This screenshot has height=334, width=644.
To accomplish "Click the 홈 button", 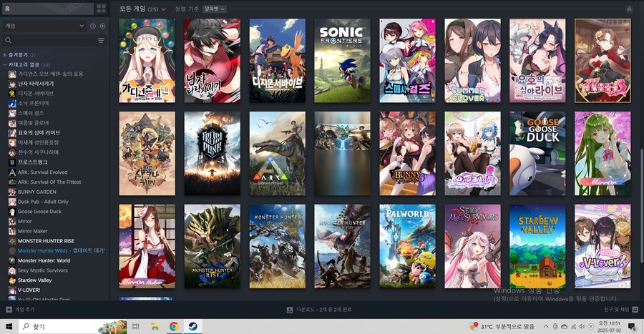I will click(x=48, y=8).
